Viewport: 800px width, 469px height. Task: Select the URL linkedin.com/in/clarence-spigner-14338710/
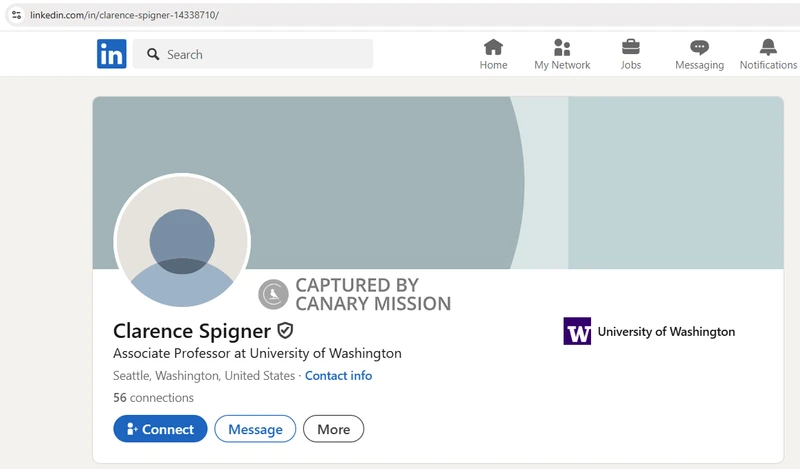(x=124, y=15)
